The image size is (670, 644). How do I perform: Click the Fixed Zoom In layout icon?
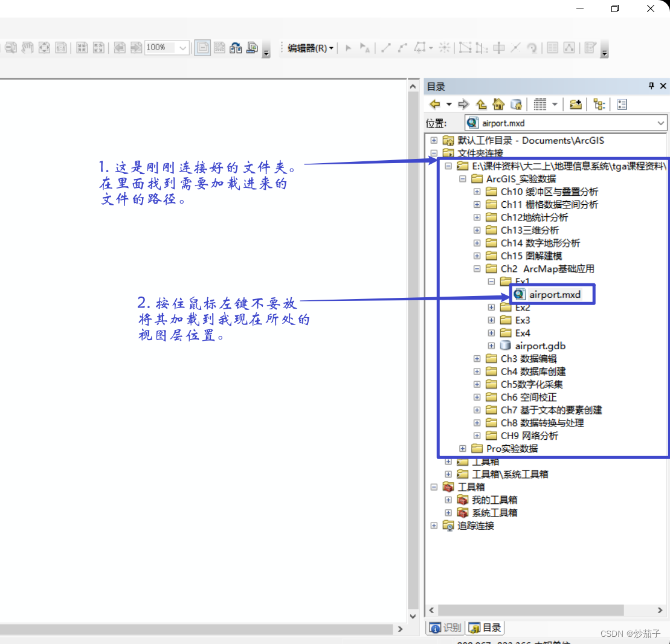[x=82, y=48]
